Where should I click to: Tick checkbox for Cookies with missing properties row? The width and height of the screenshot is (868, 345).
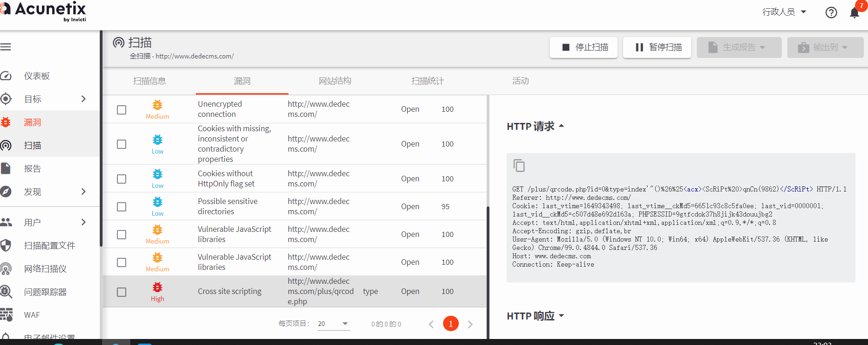click(122, 144)
